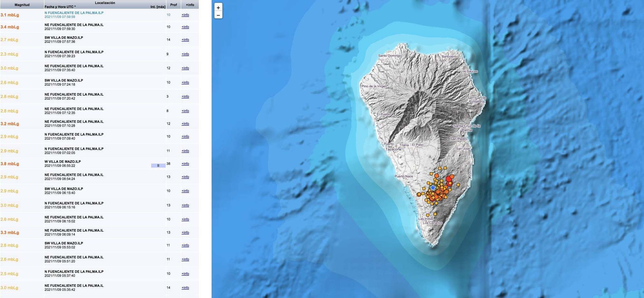Open +info for the 07:35:40 earthquake
This screenshot has height=298, width=644.
[185, 68]
